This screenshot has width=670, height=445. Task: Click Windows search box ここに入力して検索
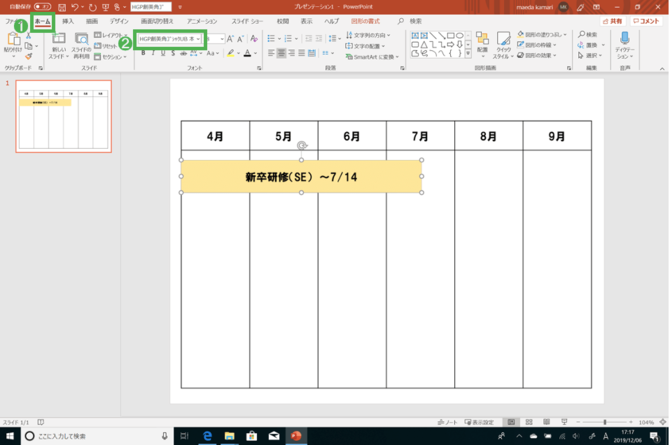tap(97, 436)
